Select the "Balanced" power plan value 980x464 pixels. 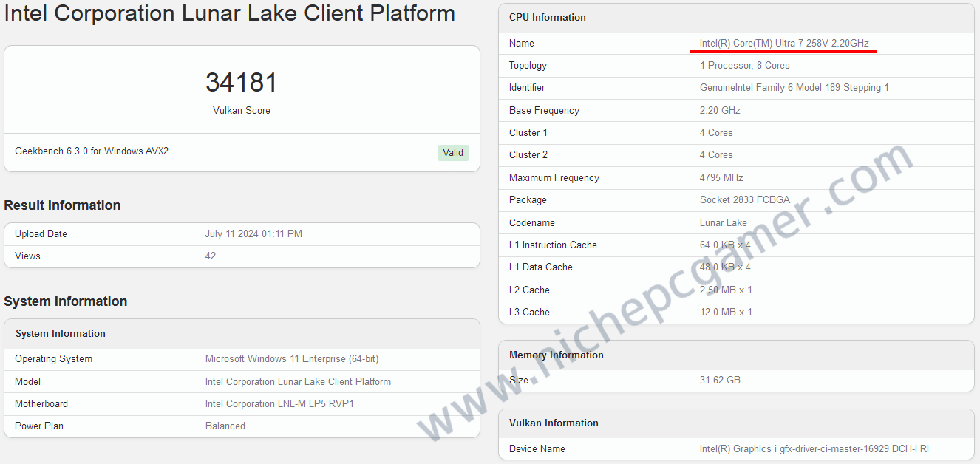(225, 426)
